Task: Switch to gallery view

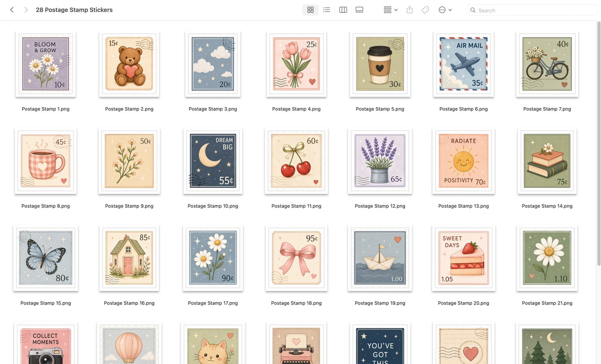Action: pyautogui.click(x=359, y=10)
